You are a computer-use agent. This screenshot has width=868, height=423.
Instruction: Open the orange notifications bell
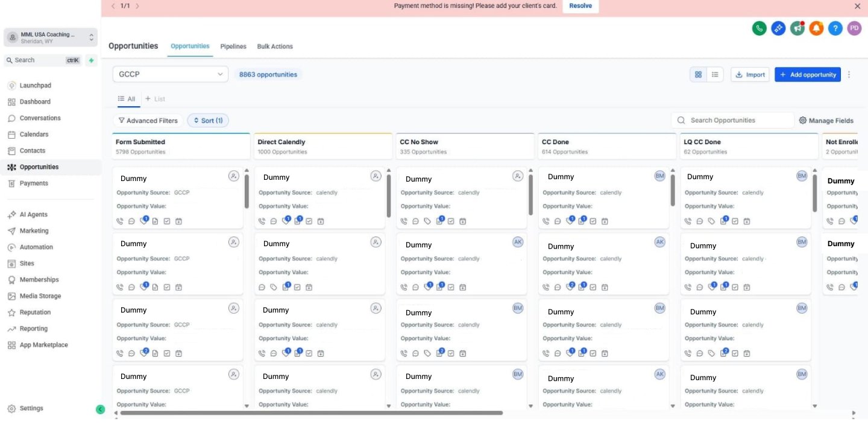(816, 28)
